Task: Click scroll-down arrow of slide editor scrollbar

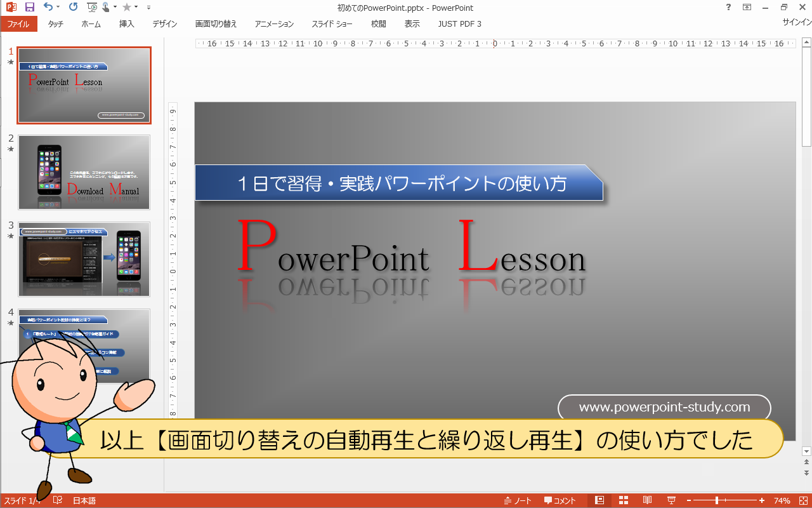Action: tap(806, 451)
